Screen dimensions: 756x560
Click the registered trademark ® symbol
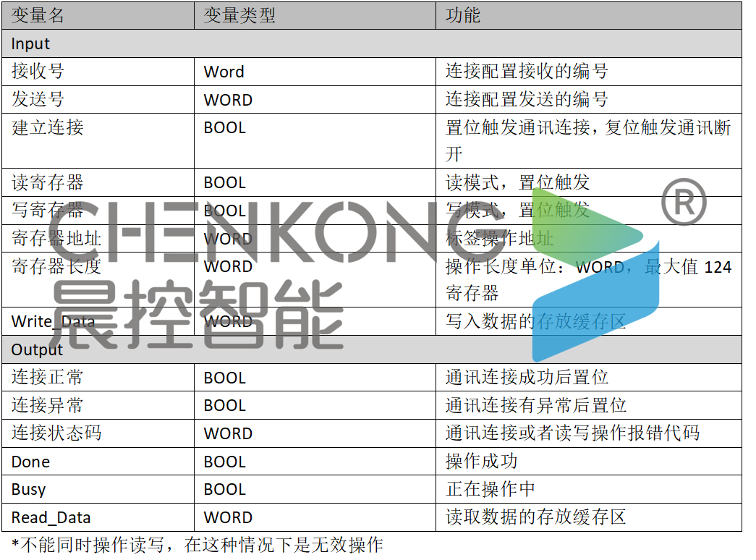(684, 203)
